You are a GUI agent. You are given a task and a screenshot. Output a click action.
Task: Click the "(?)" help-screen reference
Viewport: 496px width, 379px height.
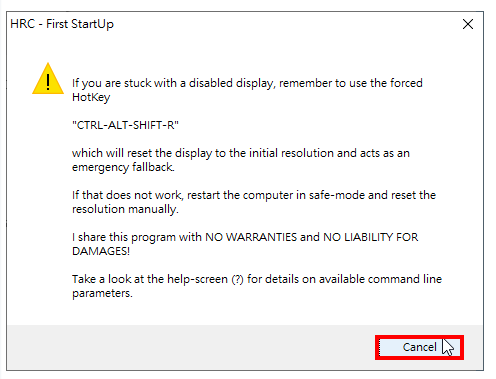[x=237, y=279]
